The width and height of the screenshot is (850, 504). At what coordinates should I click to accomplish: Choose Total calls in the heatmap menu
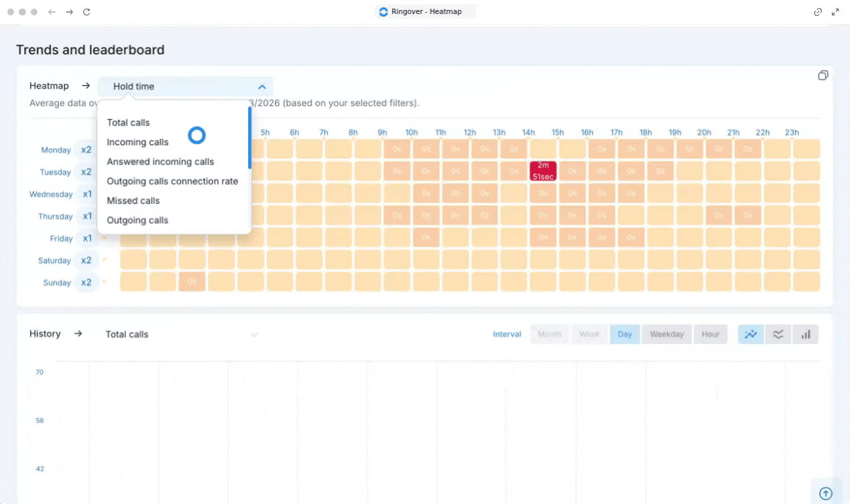[x=128, y=123]
